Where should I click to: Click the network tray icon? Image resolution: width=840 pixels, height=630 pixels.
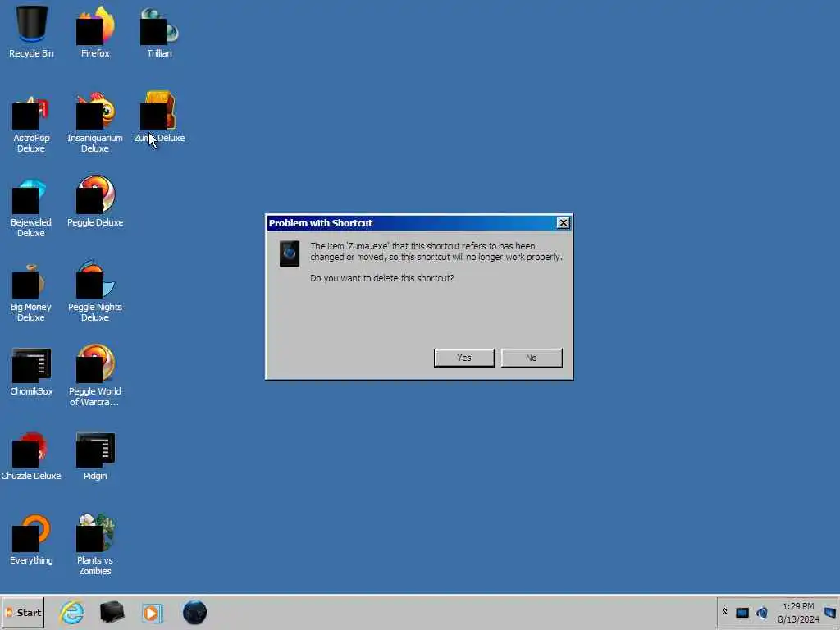tap(742, 613)
